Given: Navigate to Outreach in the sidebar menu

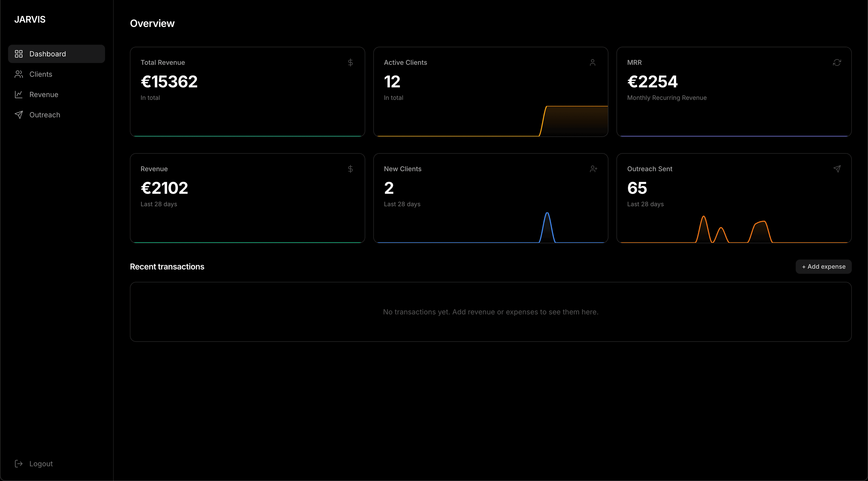Looking at the screenshot, I should (x=45, y=115).
